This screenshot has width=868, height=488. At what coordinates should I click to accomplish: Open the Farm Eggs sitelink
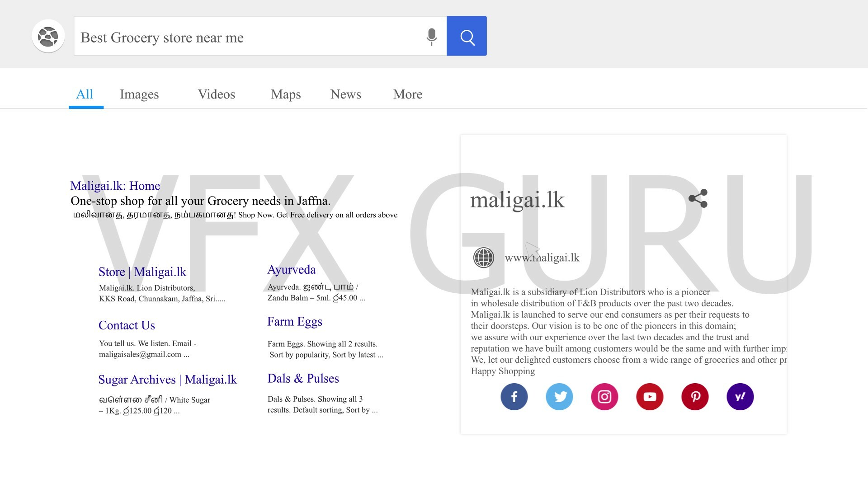(295, 321)
